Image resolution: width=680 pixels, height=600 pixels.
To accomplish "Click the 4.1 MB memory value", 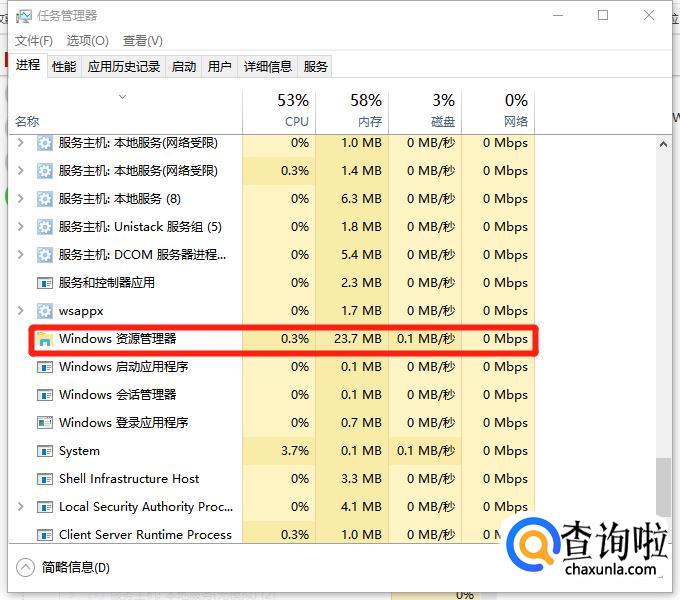I will [x=361, y=506].
